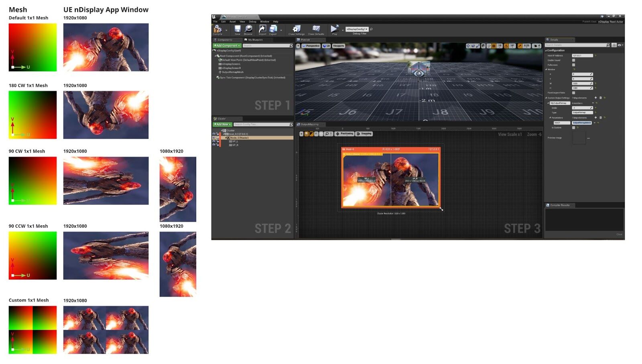Toggle rotation snapping in Preview viewport

point(506,46)
